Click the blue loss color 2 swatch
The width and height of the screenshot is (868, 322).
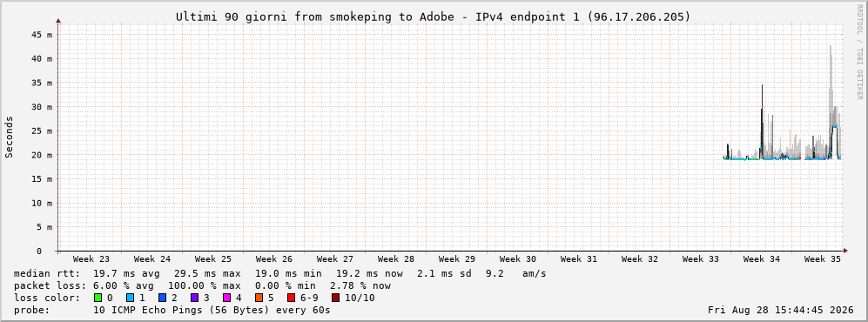[x=163, y=298]
